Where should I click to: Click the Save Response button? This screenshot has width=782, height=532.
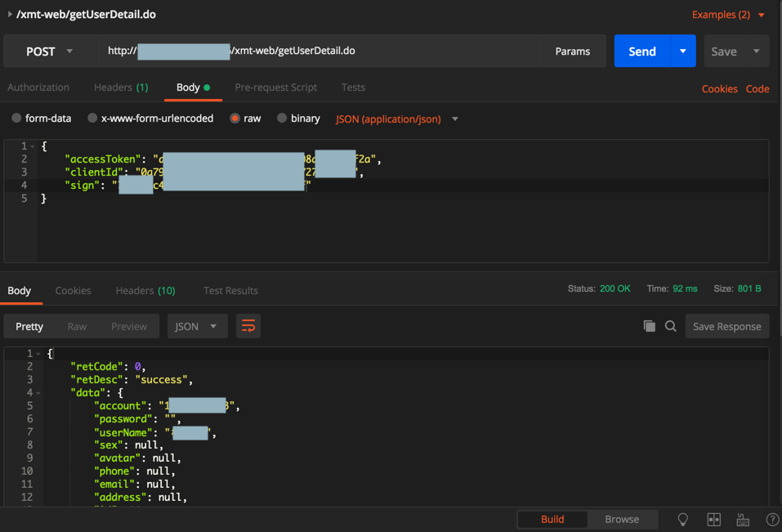click(x=726, y=325)
